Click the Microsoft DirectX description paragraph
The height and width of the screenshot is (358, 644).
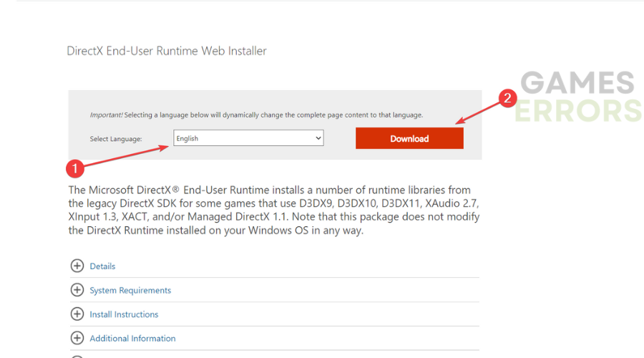[274, 210]
